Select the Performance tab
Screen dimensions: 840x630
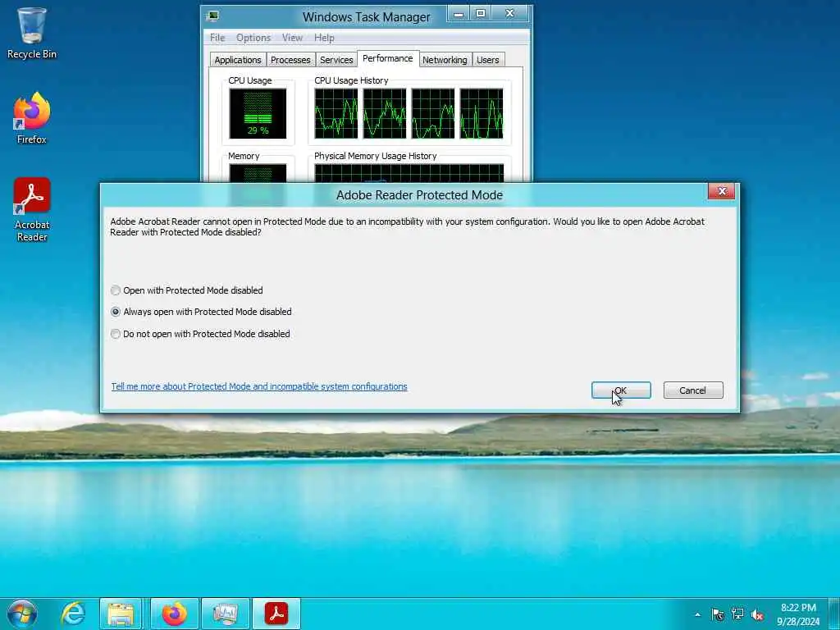388,58
